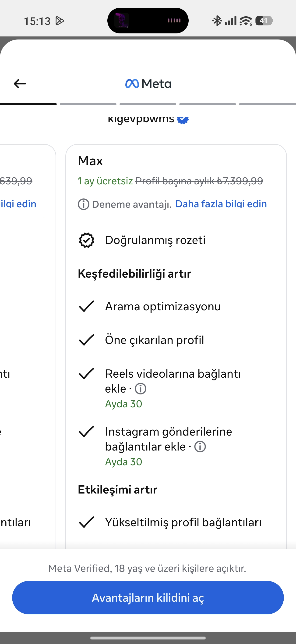Tap the Wi-Fi status icon
This screenshot has width=296, height=644.
(x=246, y=21)
